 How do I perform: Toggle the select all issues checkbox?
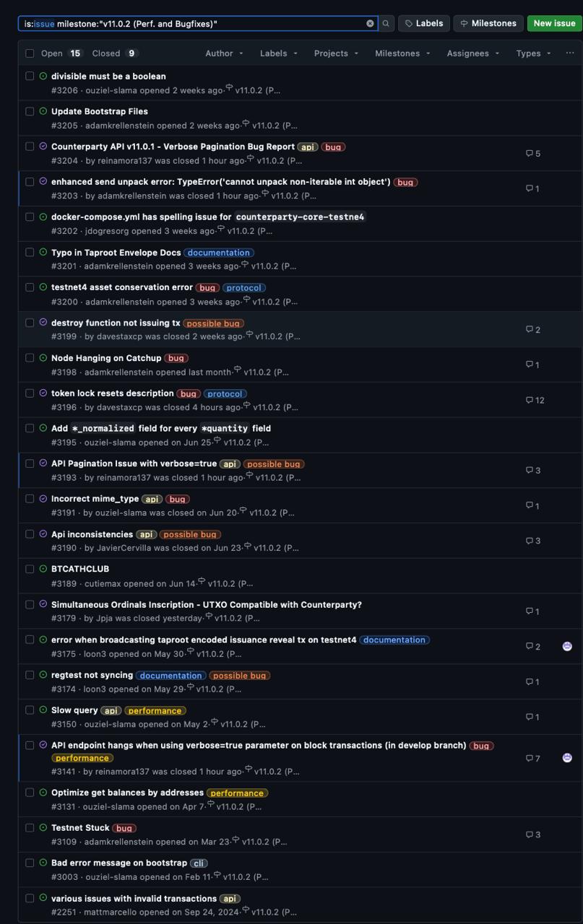click(30, 53)
